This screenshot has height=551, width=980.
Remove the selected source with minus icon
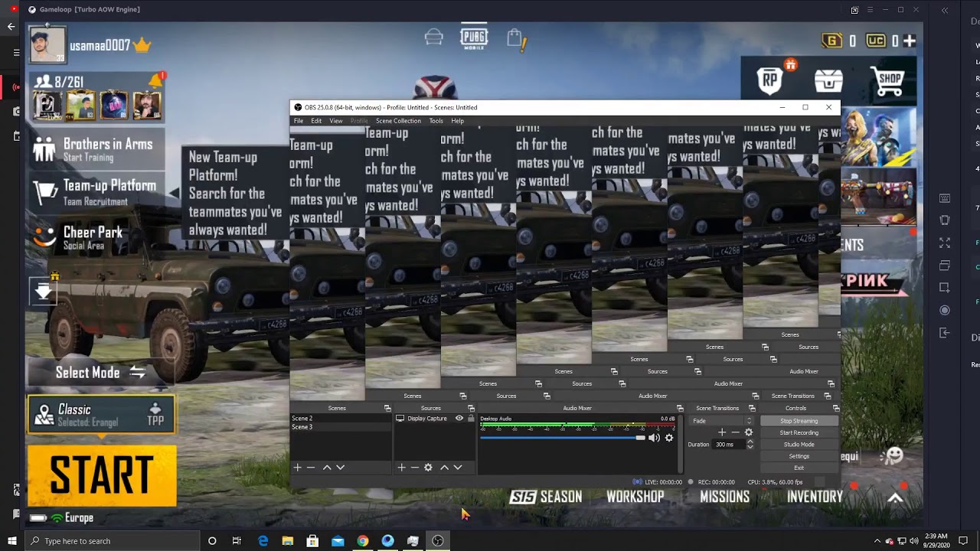pos(414,467)
